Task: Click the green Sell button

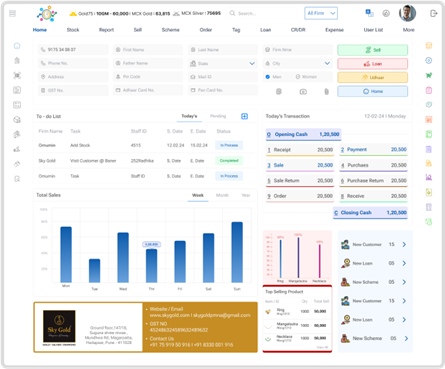Action: tap(372, 50)
